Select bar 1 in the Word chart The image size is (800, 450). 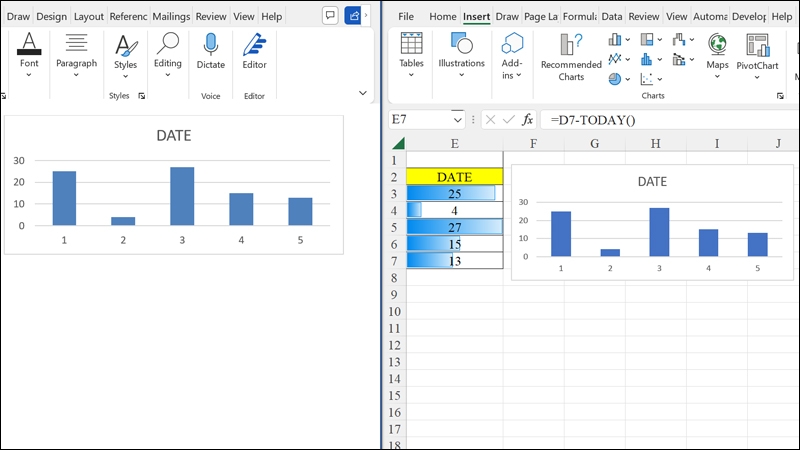coord(64,198)
